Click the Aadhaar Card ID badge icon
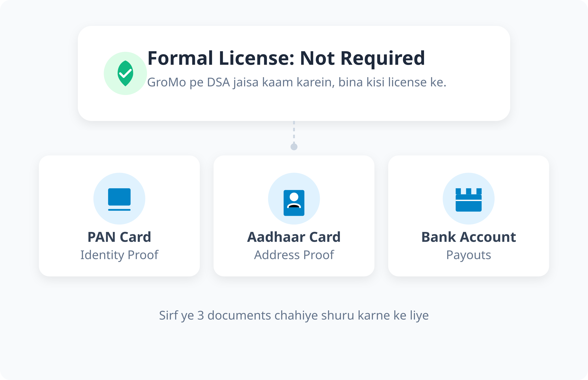 point(294,203)
